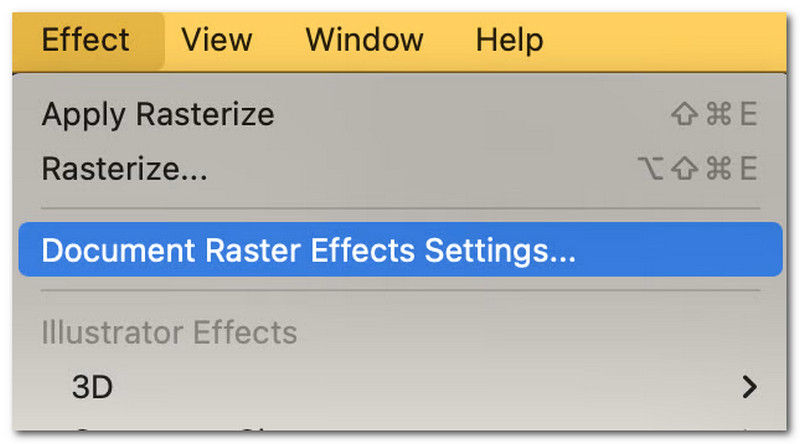Open the Effect menu
The height and width of the screenshot is (444, 800).
(x=86, y=40)
